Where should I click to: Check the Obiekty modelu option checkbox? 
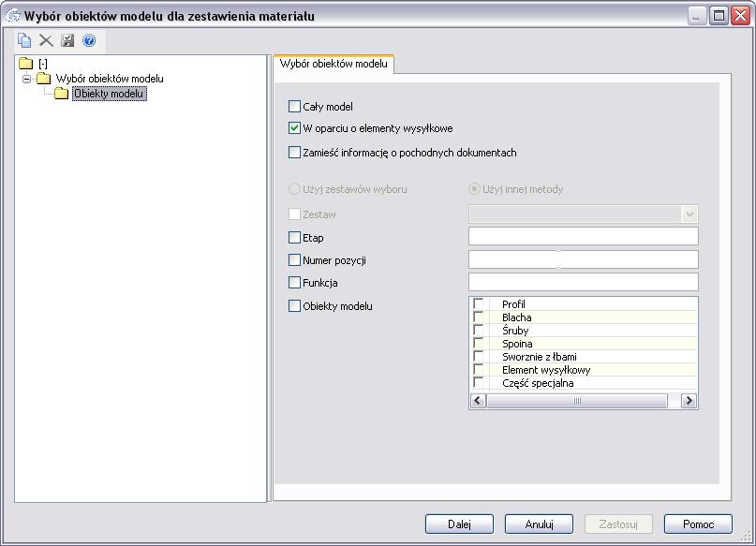click(294, 306)
